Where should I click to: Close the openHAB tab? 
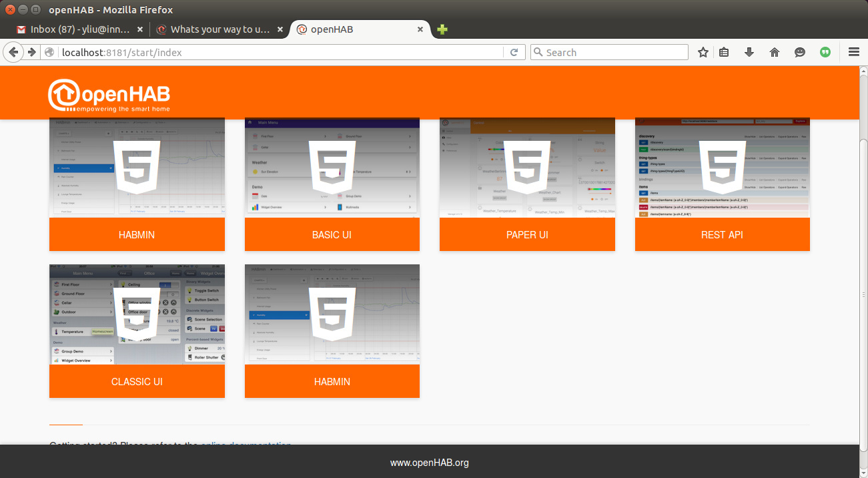tap(420, 29)
